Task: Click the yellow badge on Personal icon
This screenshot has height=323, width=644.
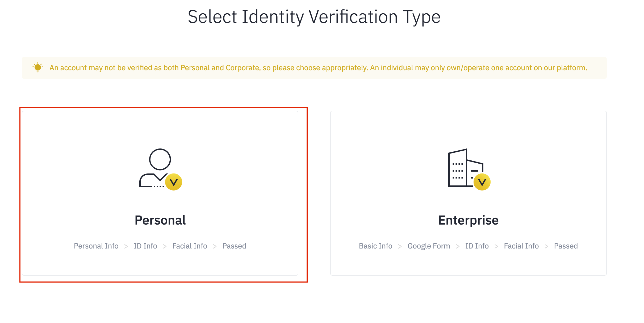Action: coord(174,182)
